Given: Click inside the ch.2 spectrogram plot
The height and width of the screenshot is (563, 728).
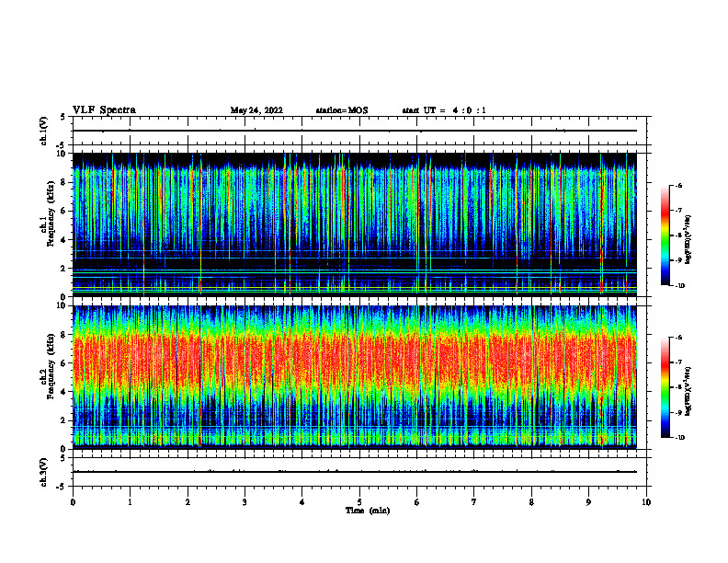Looking at the screenshot, I should 355,377.
